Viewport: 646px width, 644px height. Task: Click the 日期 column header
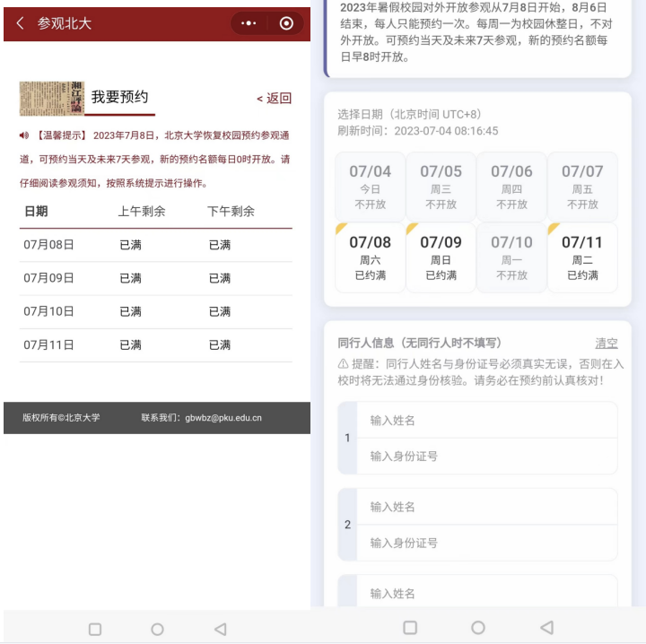[36, 212]
